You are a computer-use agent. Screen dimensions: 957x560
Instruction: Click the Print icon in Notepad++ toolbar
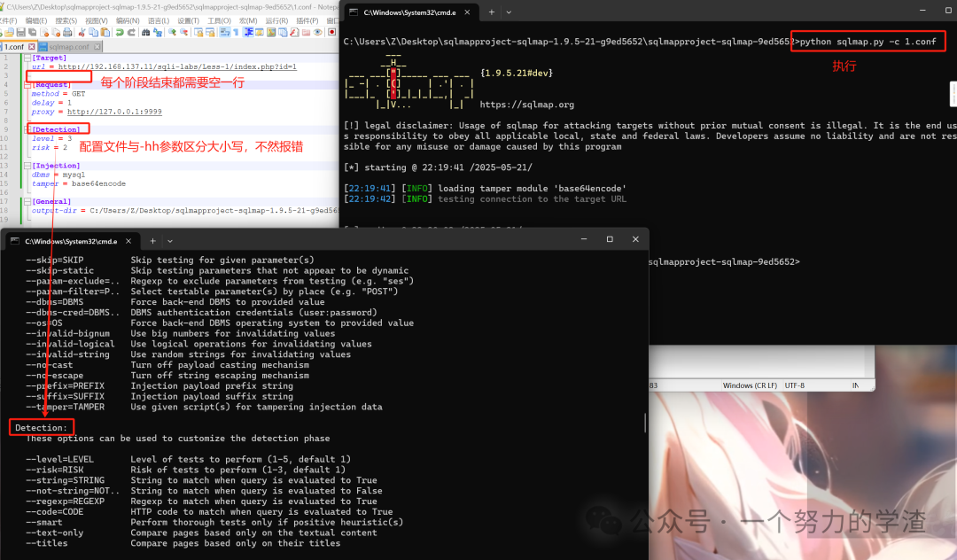point(67,32)
